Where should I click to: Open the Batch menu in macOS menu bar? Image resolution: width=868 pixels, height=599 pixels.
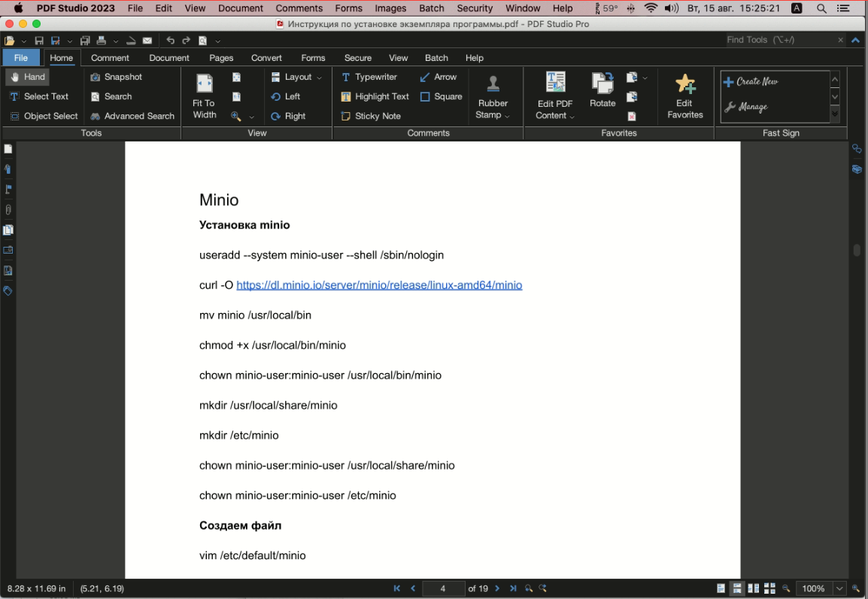pyautogui.click(x=431, y=8)
